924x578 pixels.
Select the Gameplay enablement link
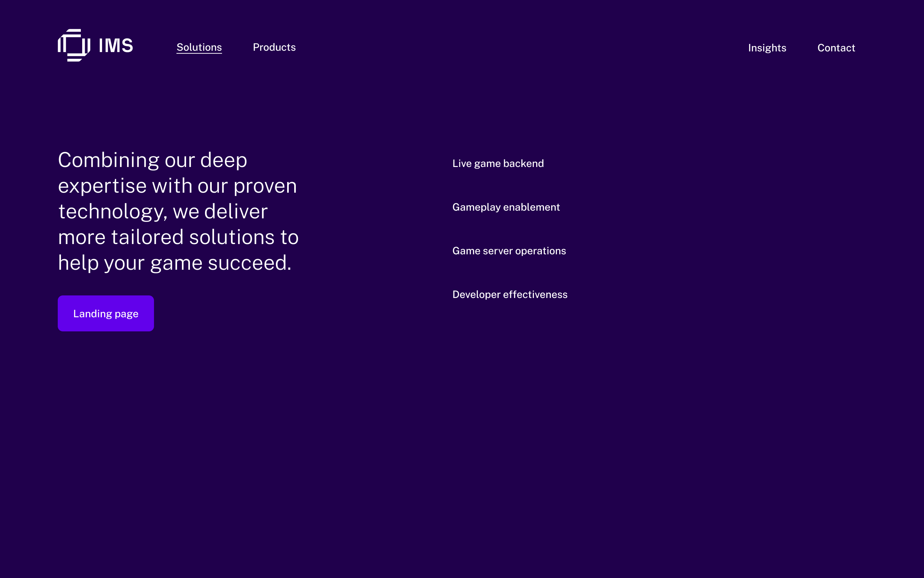pos(506,207)
